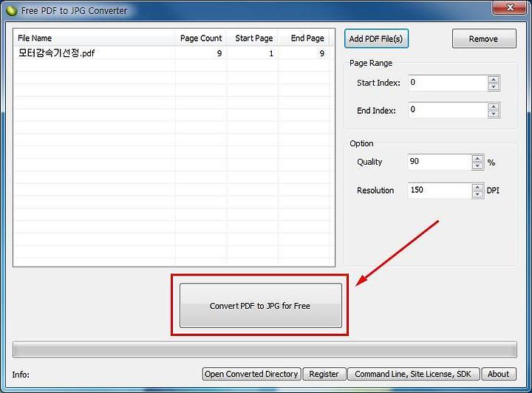Decrease End Index with the down arrow
Viewport: 532px width, 393px height.
(494, 114)
